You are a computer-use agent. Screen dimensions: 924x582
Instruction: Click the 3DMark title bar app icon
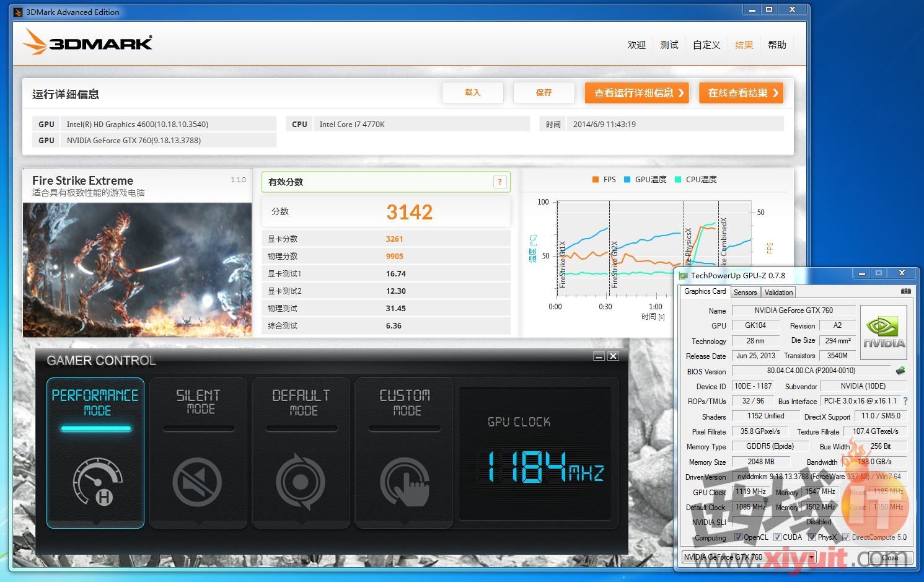click(x=18, y=12)
